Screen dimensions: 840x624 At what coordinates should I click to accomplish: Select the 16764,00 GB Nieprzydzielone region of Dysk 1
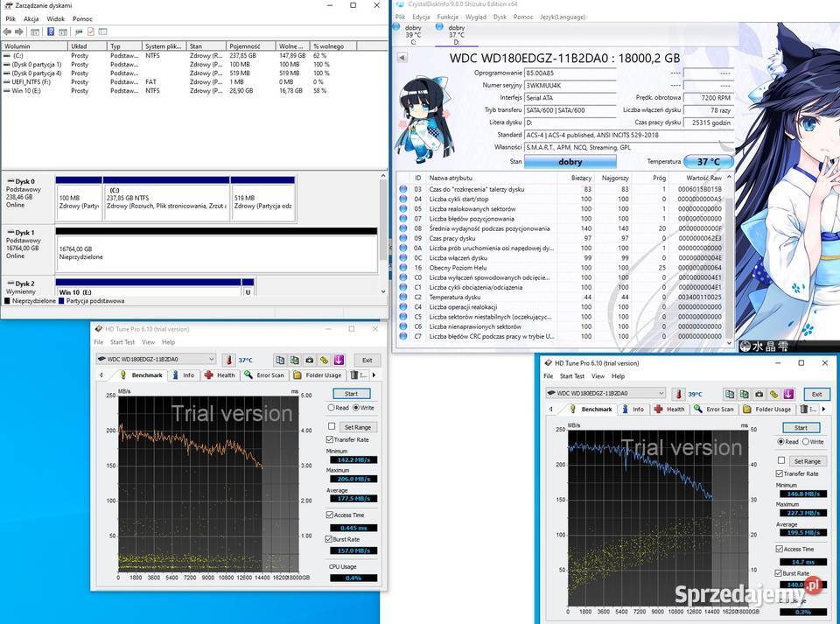(216, 253)
